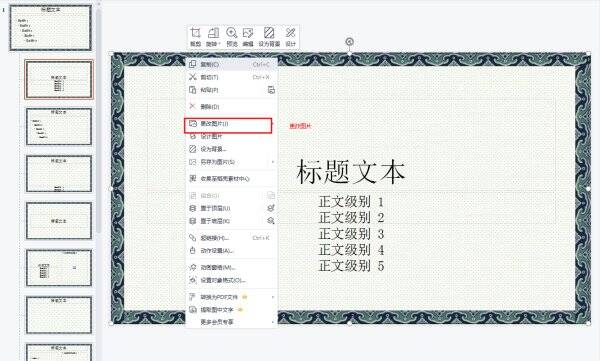Expand the Save as Picture (另存为图片) submenu arrow
The height and width of the screenshot is (361, 600).
pos(273,162)
